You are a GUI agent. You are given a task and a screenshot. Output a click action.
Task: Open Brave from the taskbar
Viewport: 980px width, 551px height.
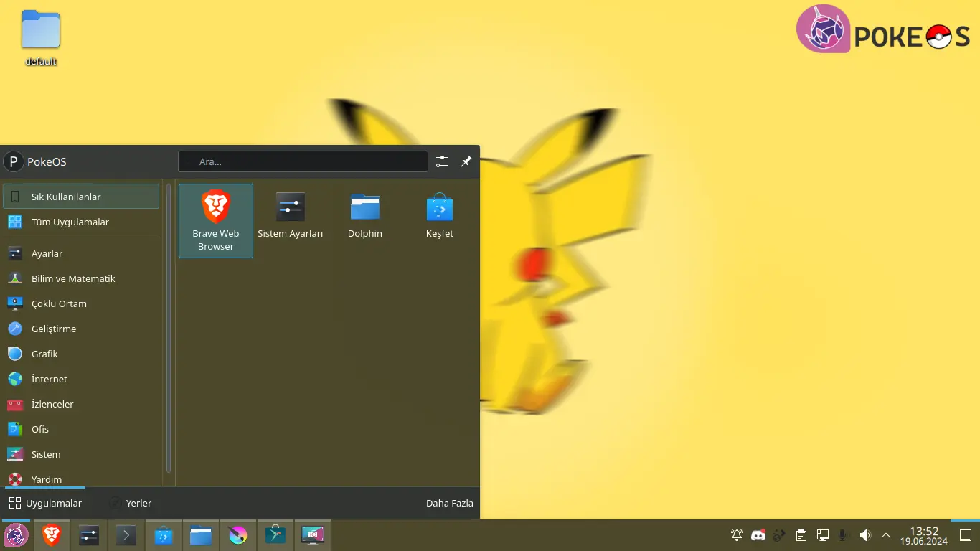tap(52, 535)
